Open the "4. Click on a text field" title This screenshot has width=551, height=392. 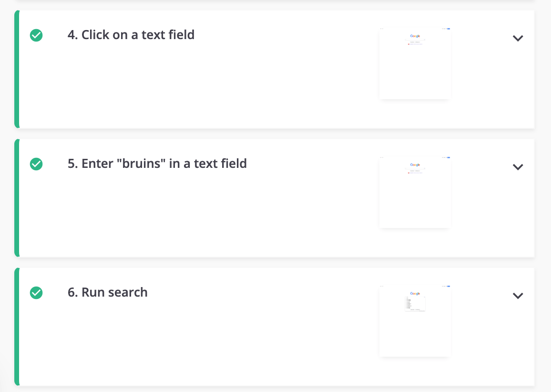[x=131, y=35]
